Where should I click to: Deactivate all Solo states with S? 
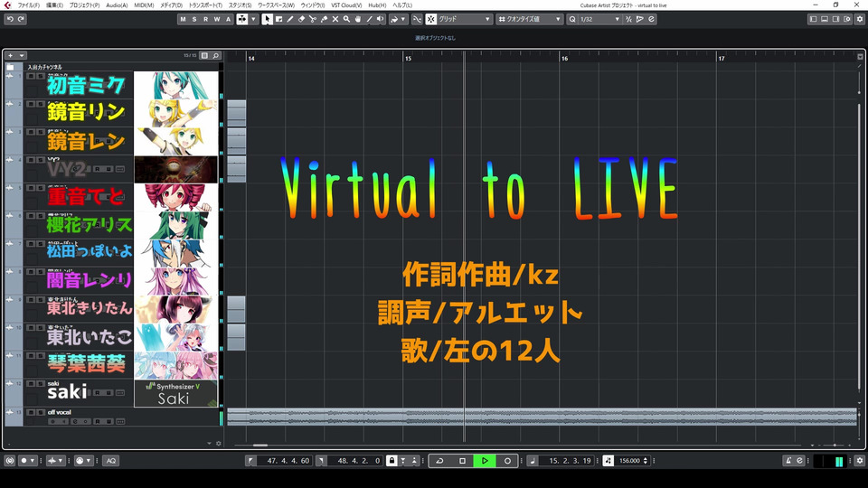pos(194,19)
